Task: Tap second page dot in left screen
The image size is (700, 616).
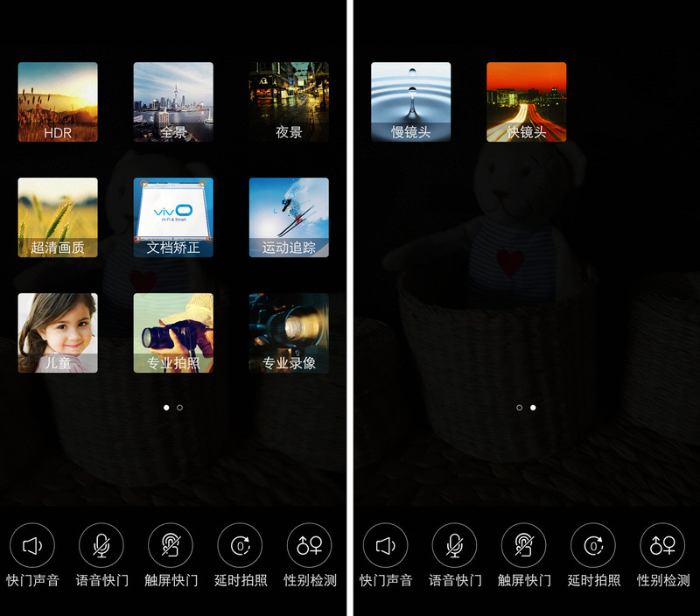Action: click(x=179, y=408)
